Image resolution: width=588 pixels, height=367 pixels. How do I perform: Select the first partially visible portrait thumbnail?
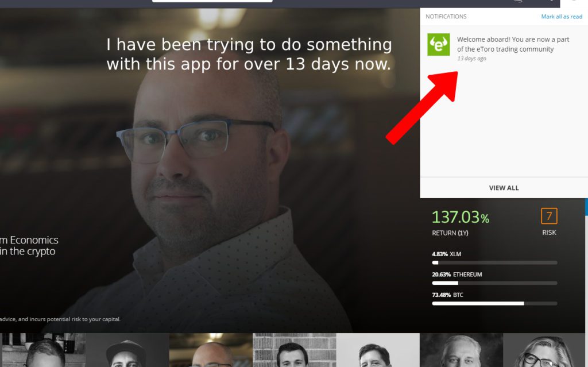coord(44,350)
